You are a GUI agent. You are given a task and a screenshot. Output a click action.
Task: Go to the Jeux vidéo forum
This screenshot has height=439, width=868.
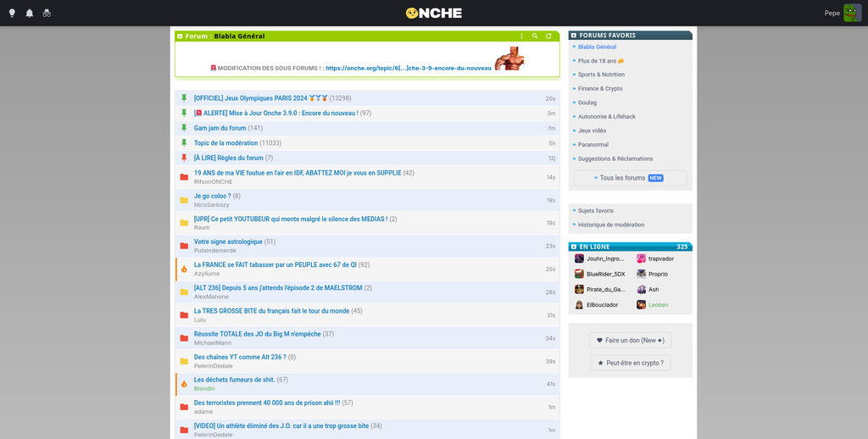[x=592, y=131]
